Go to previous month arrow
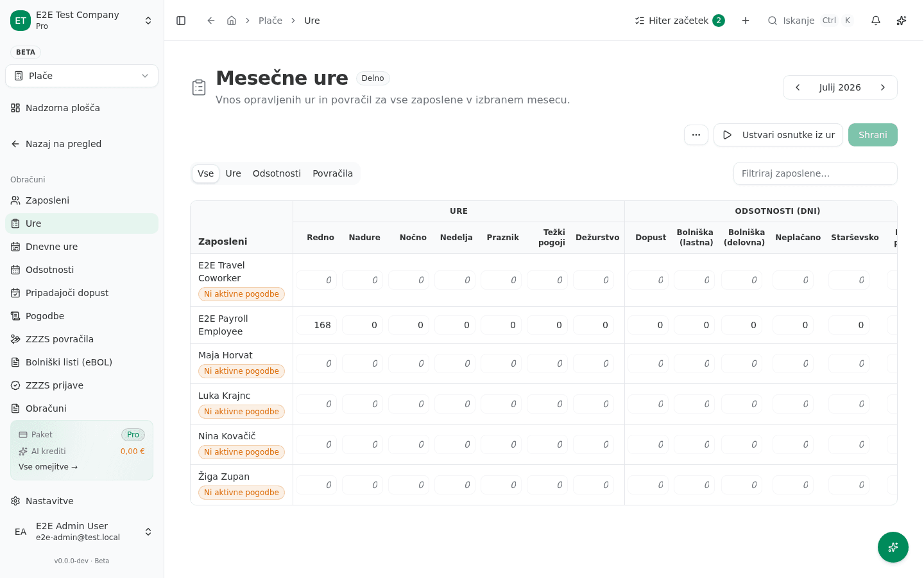The image size is (924, 578). click(798, 87)
